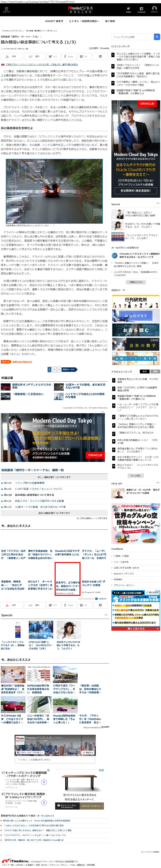Click the top Facebook Share button
The width and height of the screenshot is (161, 868).
click(69, 56)
